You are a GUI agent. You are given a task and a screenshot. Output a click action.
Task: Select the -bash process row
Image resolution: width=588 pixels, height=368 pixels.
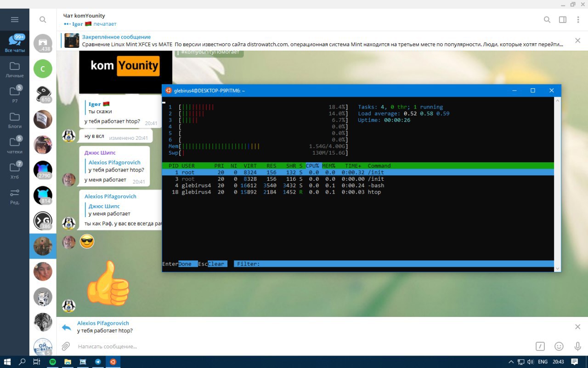point(358,185)
